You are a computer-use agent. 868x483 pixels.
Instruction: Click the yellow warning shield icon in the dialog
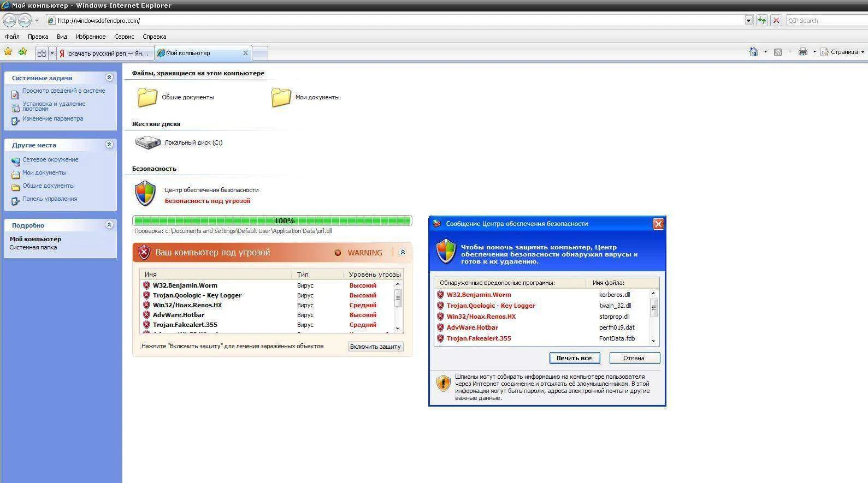pyautogui.click(x=443, y=383)
